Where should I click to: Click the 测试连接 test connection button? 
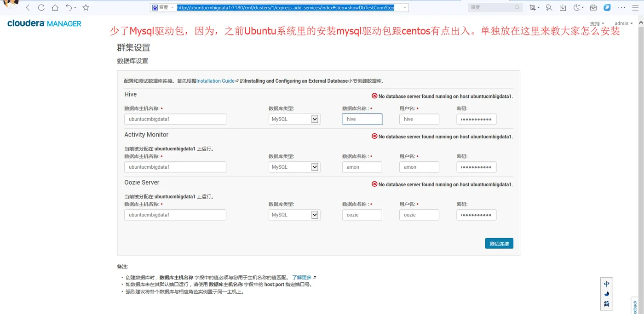click(499, 244)
